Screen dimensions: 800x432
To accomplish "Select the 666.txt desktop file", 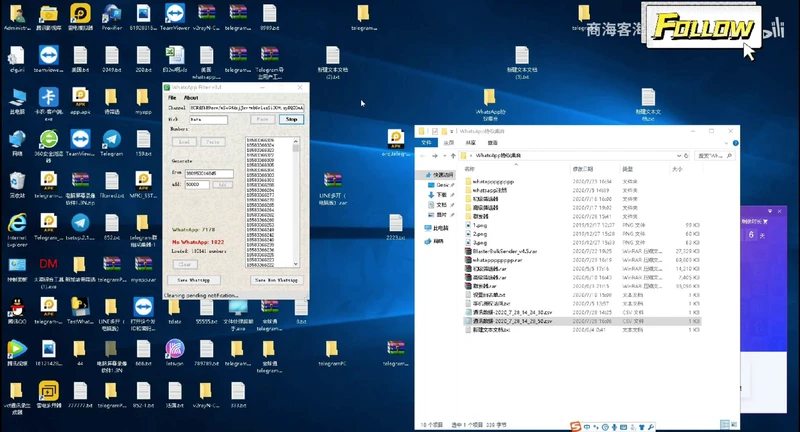I will (143, 352).
